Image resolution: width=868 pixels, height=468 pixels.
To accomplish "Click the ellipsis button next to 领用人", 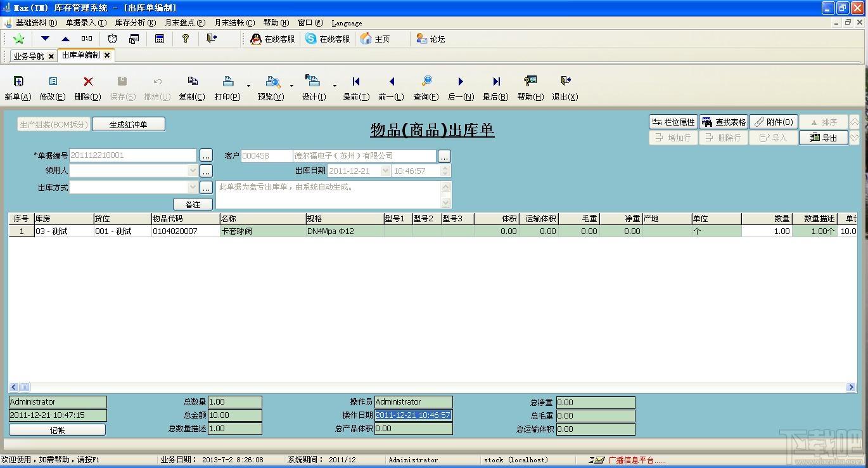I will click(x=206, y=171).
